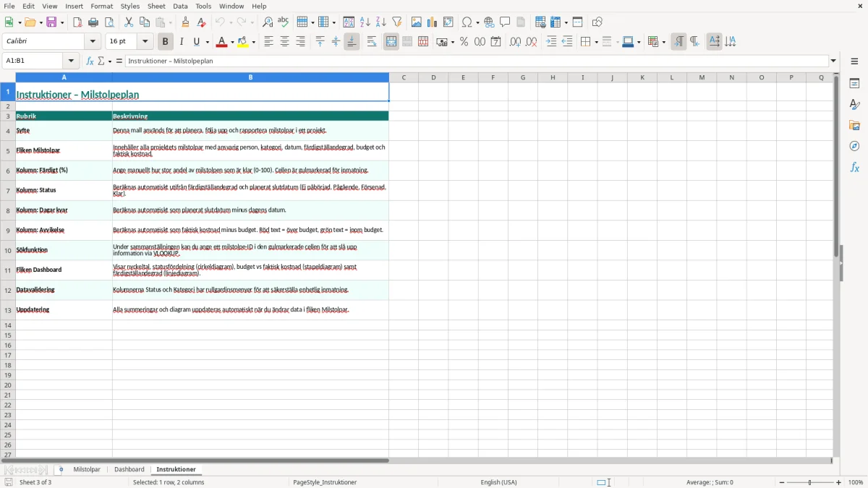868x488 pixels.
Task: Click the formula input line
Action: point(477,61)
